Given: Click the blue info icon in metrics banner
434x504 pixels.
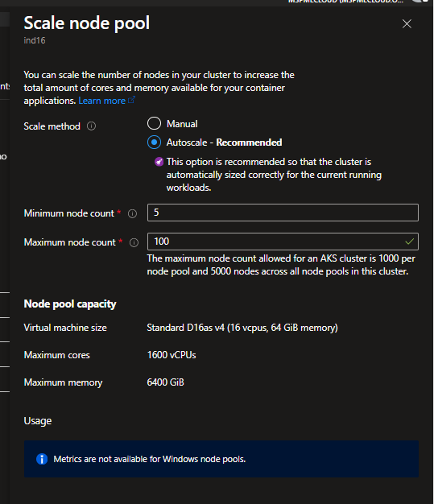Looking at the screenshot, I should [x=42, y=459].
